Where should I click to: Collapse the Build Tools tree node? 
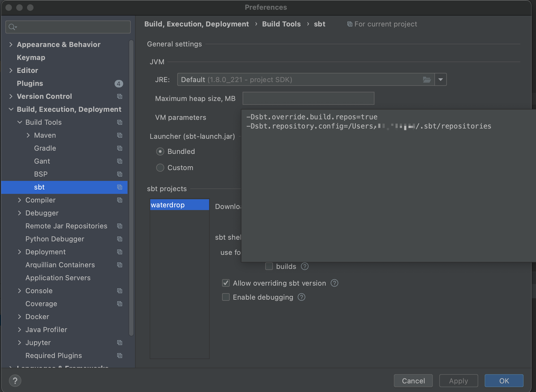click(19, 122)
